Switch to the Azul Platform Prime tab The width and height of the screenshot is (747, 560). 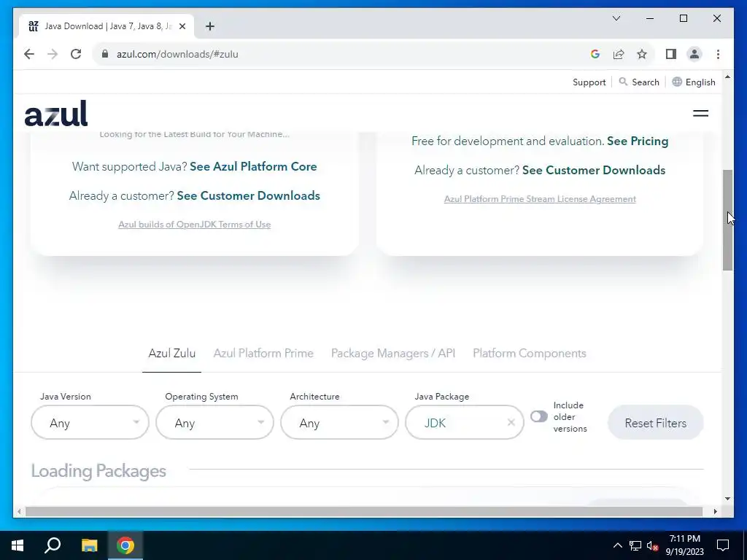click(x=263, y=354)
